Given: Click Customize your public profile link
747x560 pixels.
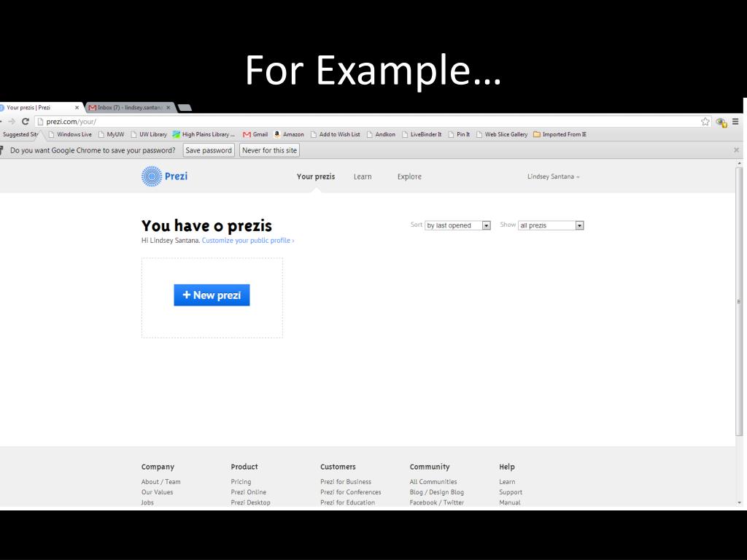Looking at the screenshot, I should pyautogui.click(x=248, y=241).
